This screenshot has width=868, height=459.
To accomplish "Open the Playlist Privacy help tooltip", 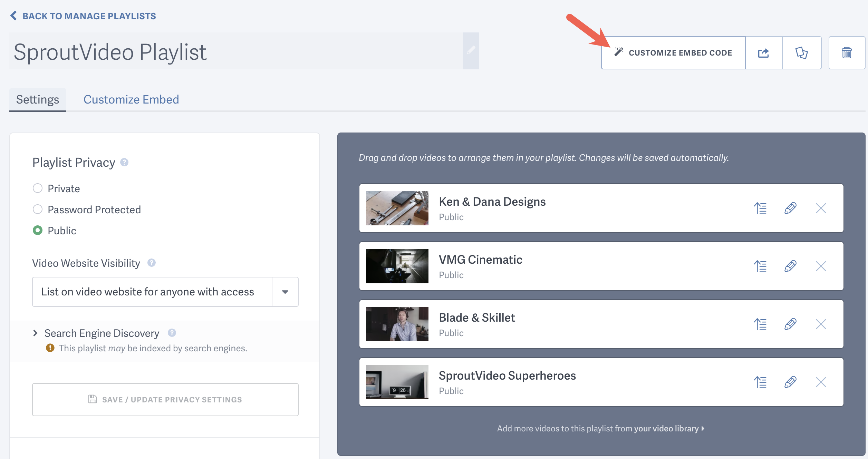I will tap(124, 162).
